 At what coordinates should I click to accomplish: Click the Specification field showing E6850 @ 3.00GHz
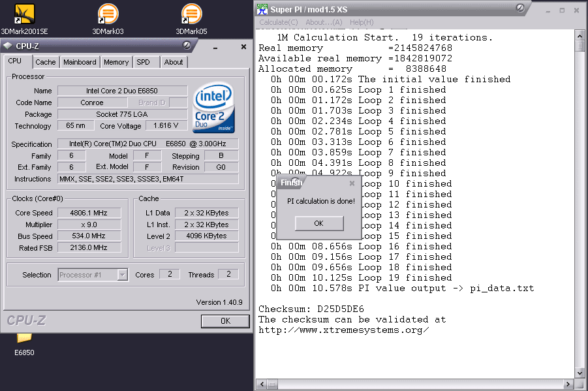[x=147, y=144]
